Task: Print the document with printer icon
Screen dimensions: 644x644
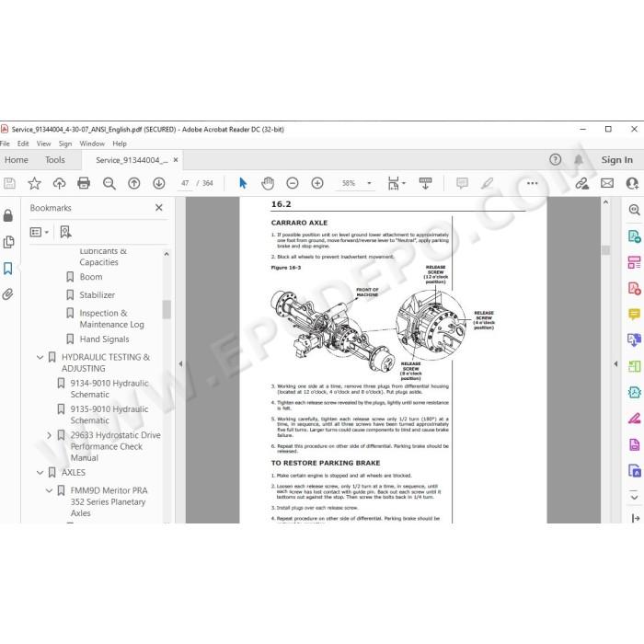Action: click(x=84, y=183)
